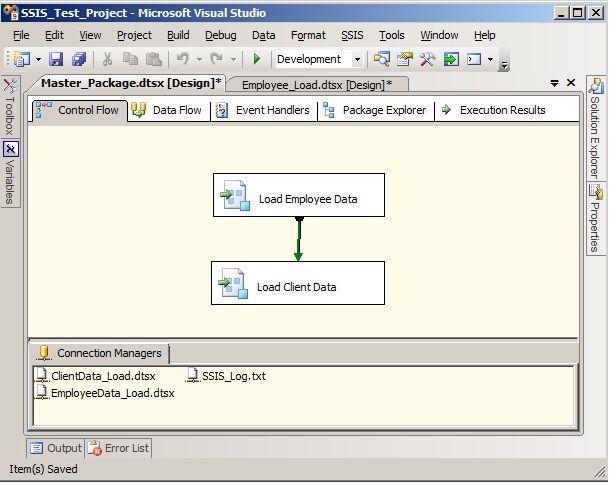Expand the Undo history dropdown arrow
Image resolution: width=611 pixels, height=485 pixels.
point(199,60)
